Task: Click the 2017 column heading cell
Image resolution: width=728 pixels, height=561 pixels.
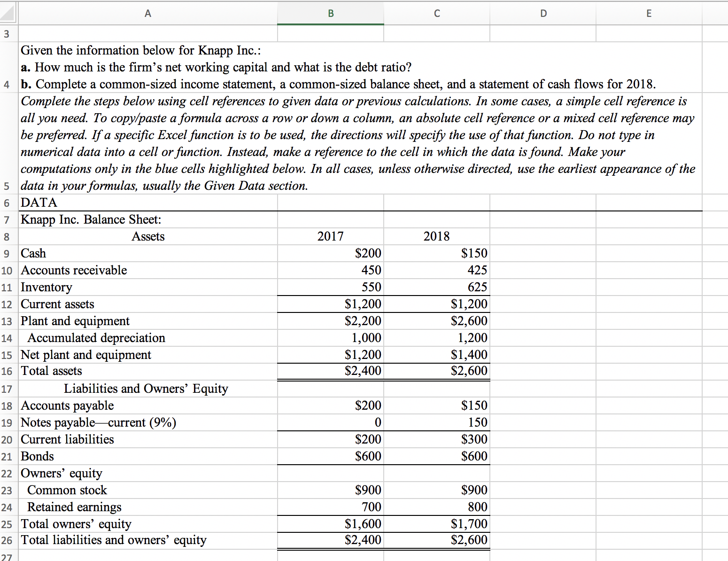Action: 330,236
